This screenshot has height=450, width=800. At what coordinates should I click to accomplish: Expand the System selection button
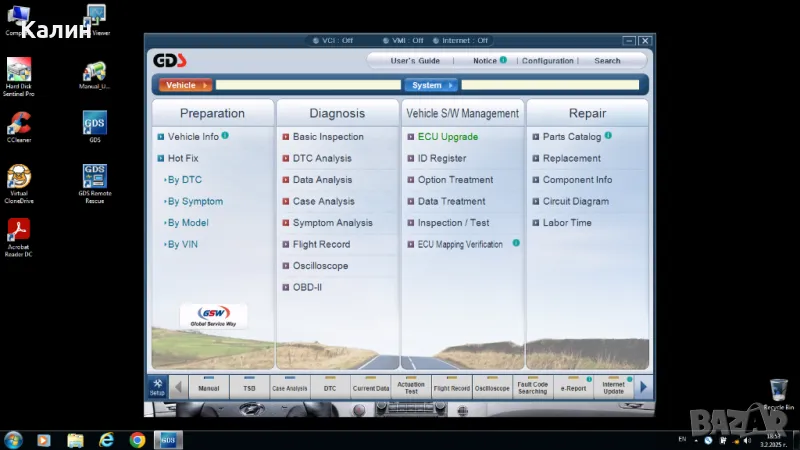(x=431, y=85)
